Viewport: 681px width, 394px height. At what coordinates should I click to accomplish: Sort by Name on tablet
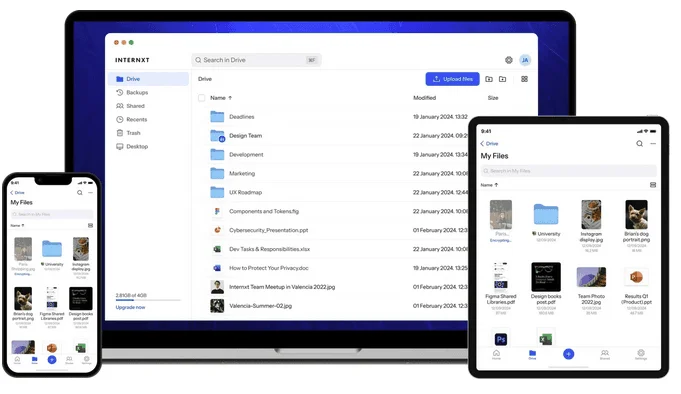pos(489,185)
